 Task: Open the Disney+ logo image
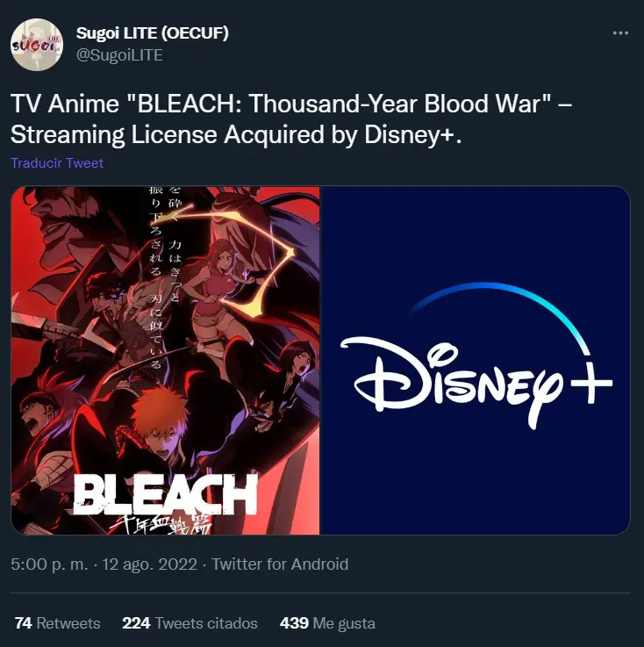[x=476, y=360]
